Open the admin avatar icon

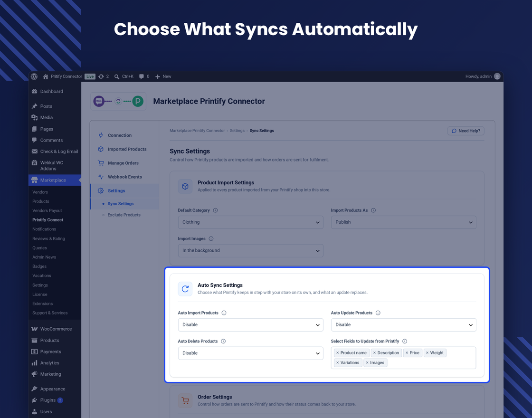pos(497,76)
